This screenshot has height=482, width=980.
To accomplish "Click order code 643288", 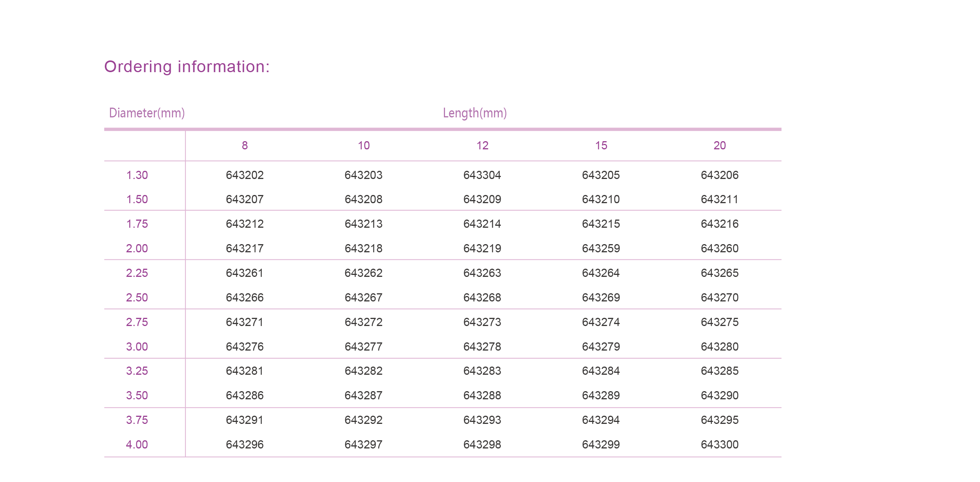I will 482,395.
